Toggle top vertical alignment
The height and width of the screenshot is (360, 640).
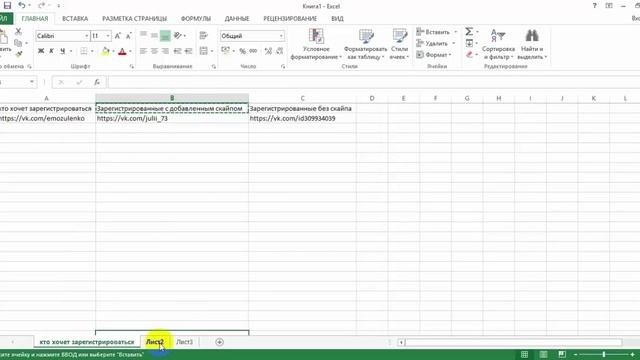[143, 36]
